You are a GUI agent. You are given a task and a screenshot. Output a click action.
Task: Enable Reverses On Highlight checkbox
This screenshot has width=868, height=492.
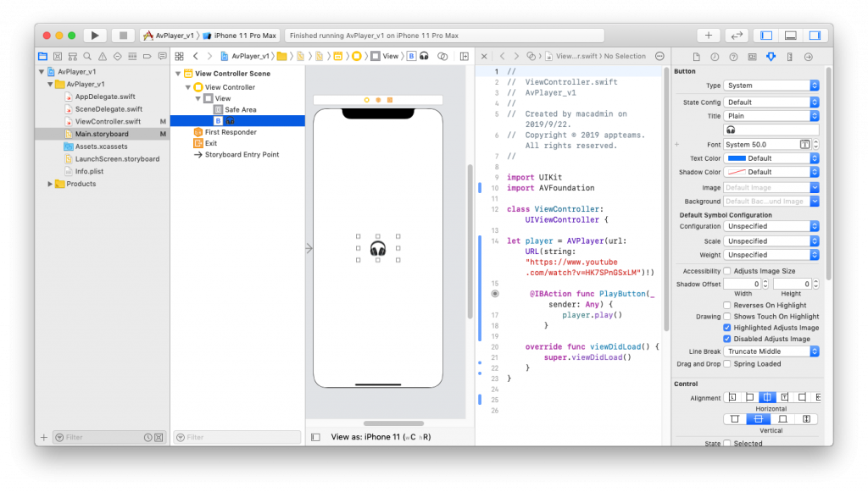(x=726, y=306)
